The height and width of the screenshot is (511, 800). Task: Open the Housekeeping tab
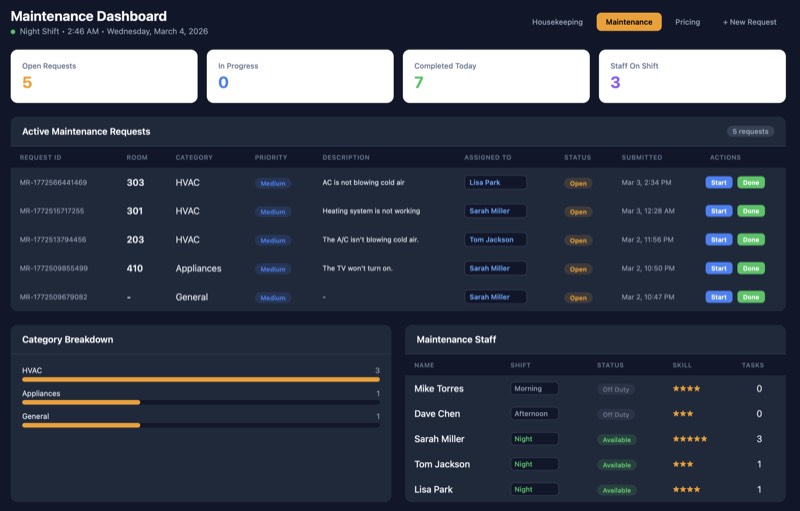click(557, 22)
